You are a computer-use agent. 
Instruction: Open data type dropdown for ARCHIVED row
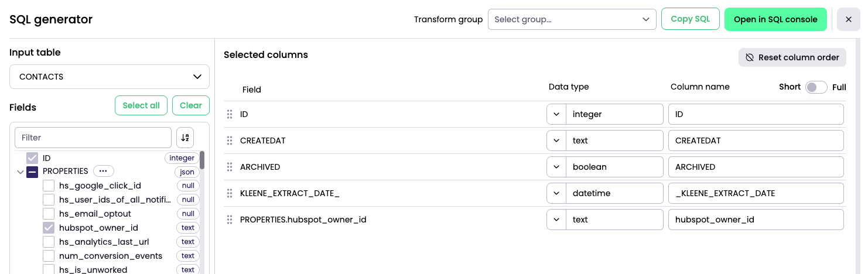point(556,167)
